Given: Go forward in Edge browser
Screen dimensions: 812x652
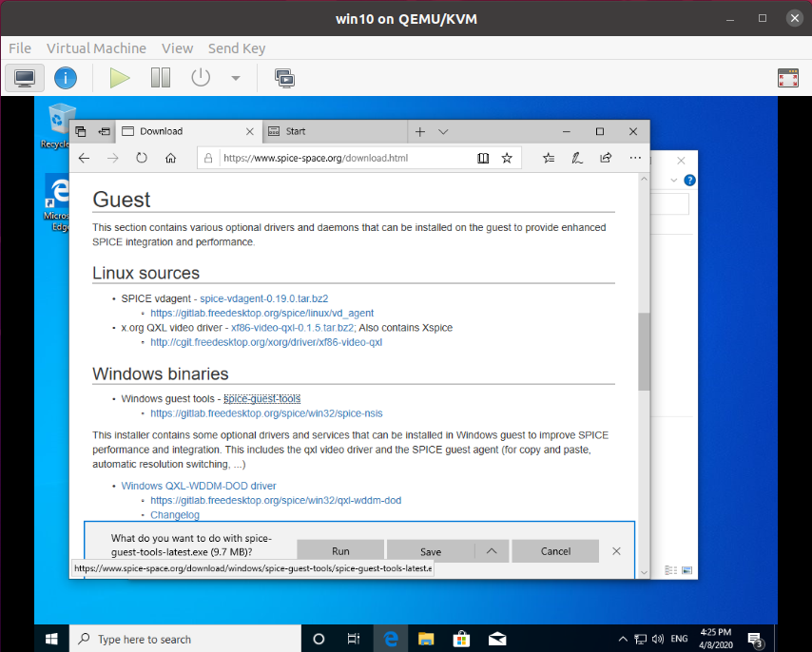Looking at the screenshot, I should tap(112, 159).
